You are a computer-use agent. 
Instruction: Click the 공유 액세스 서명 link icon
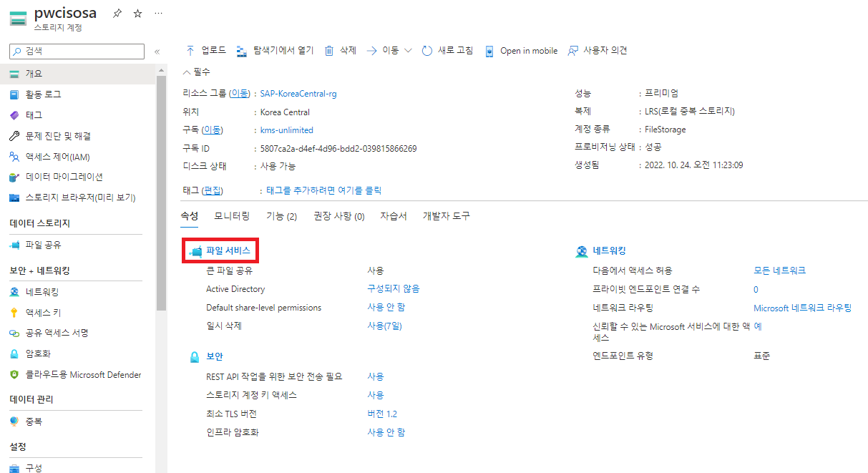point(14,333)
